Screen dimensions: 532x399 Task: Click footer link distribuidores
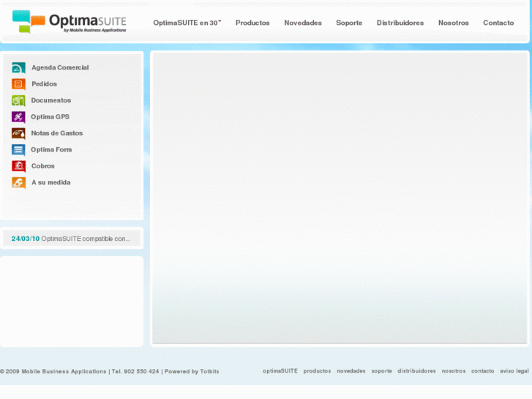pyautogui.click(x=416, y=371)
